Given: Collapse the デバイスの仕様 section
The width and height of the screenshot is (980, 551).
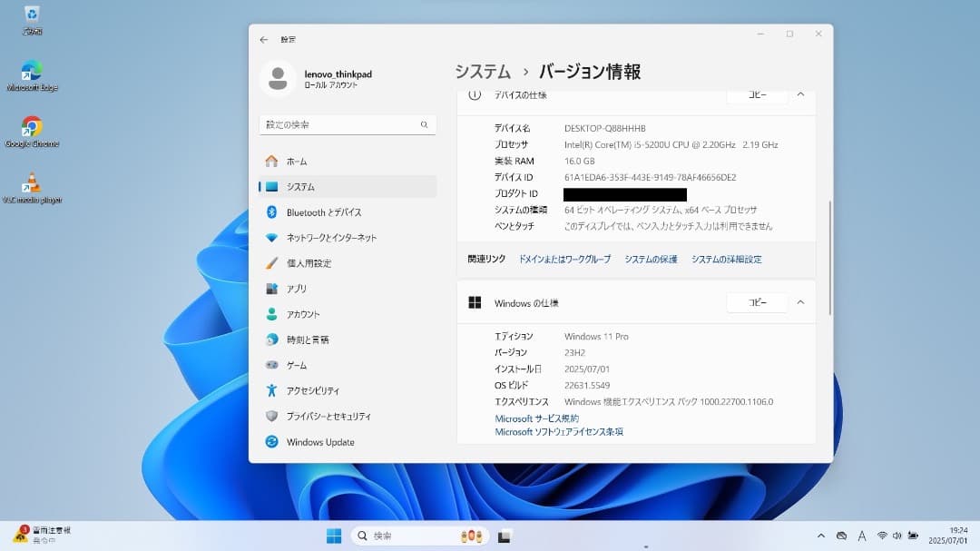Looking at the screenshot, I should (799, 93).
